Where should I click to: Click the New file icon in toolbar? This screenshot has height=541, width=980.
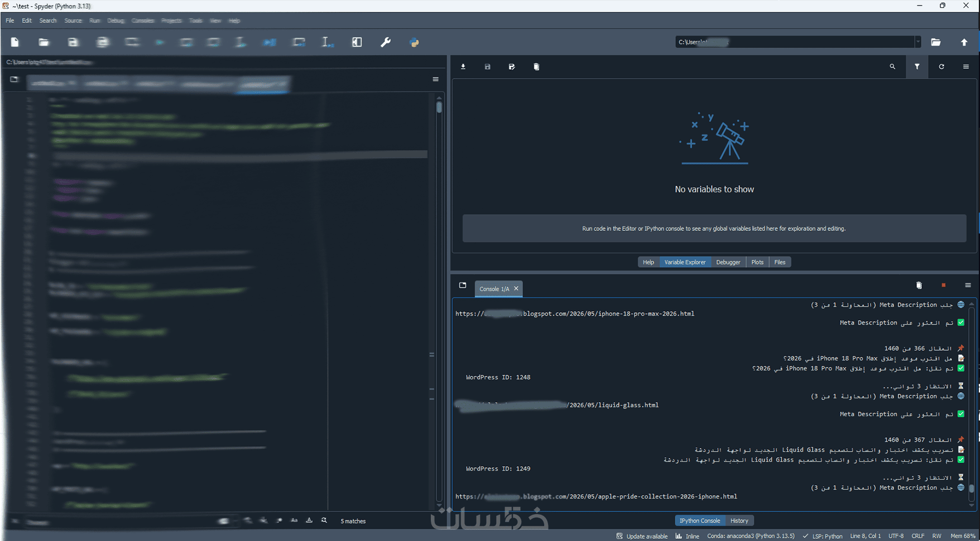15,42
